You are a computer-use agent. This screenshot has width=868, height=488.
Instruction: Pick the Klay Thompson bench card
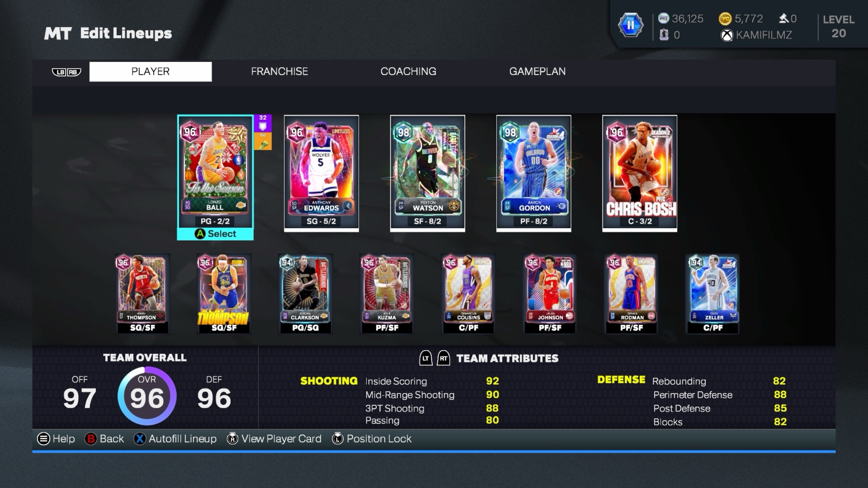click(224, 294)
